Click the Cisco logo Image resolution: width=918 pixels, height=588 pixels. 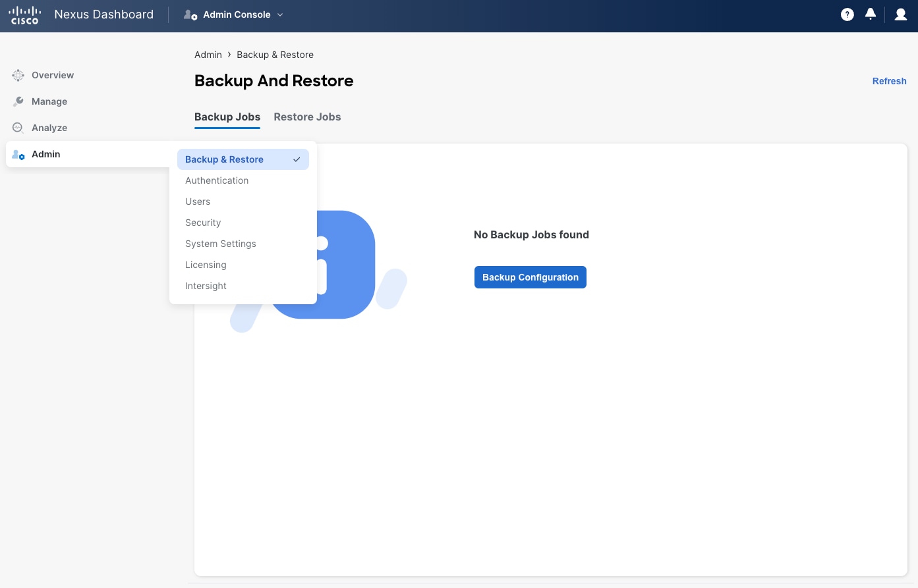pos(24,15)
